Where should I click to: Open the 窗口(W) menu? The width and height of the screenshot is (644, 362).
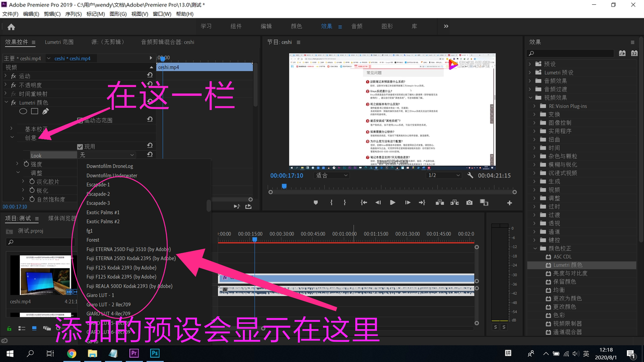pos(162,14)
